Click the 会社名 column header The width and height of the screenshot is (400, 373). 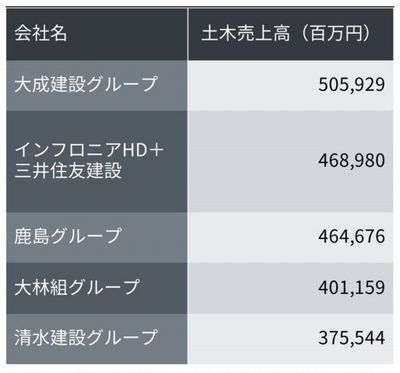(97, 34)
